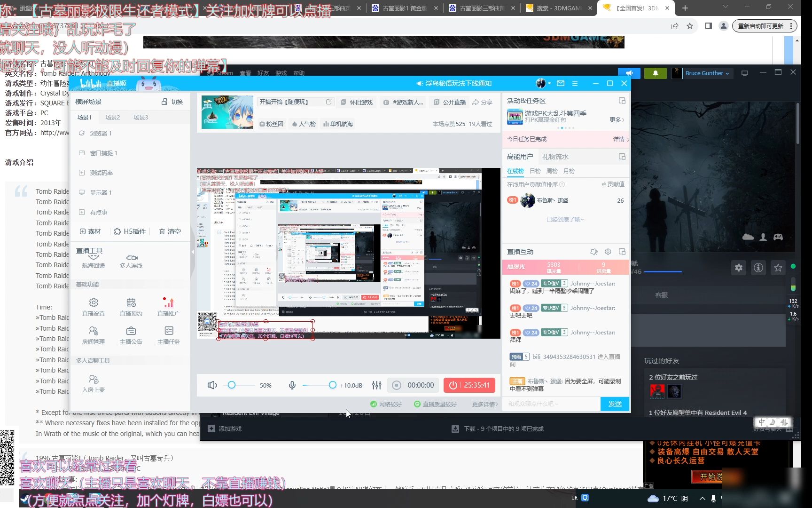This screenshot has height=508, width=812.
Task: Edit the stream title 开搞开搞 pencil icon
Action: (328, 102)
